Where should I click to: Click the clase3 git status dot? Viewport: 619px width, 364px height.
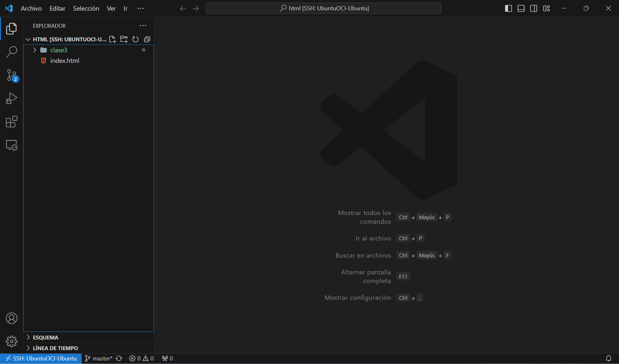(x=144, y=50)
